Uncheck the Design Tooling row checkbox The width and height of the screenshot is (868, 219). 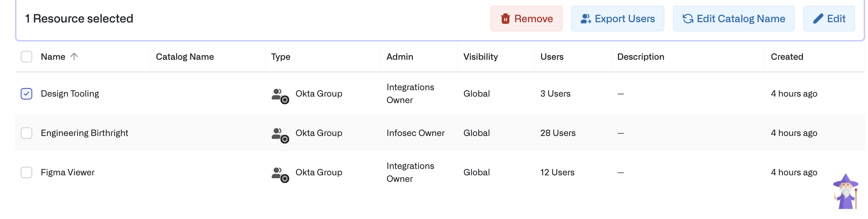(26, 94)
